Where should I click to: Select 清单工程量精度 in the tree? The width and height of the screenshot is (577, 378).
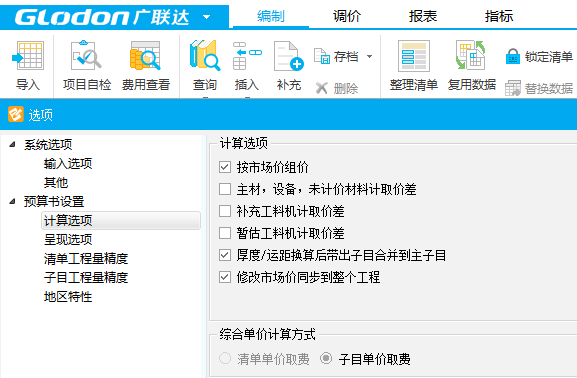coord(86,258)
